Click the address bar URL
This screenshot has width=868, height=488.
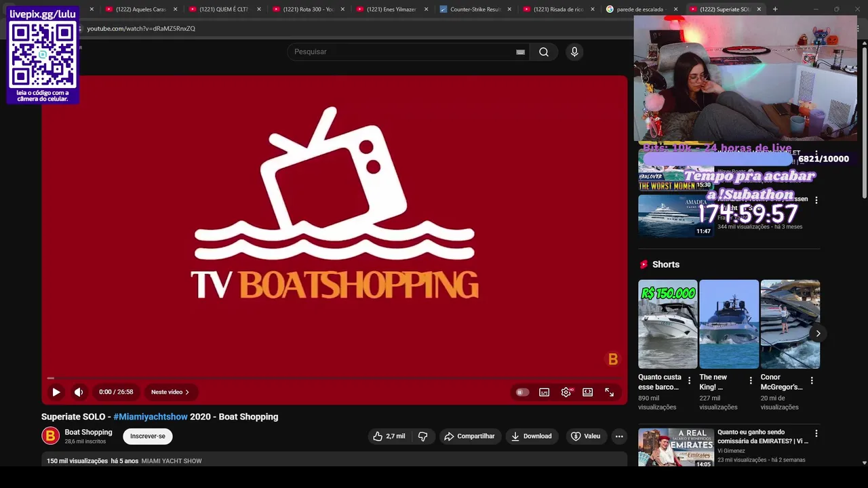pyautogui.click(x=141, y=28)
